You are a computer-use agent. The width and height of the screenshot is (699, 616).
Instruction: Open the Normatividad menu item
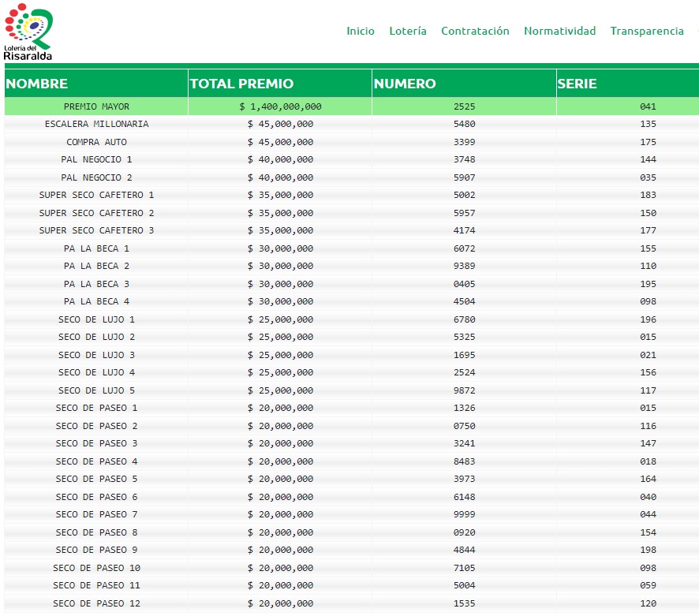(559, 31)
